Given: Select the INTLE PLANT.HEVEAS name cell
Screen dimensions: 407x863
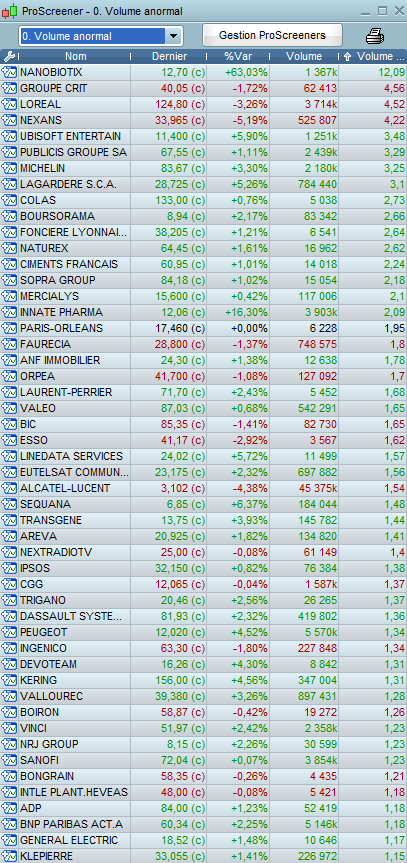Looking at the screenshot, I should pos(74,792).
